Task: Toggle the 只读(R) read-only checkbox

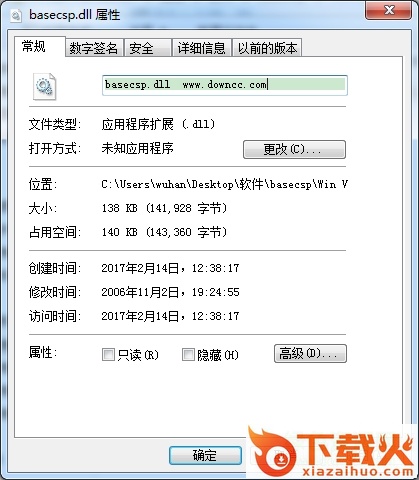Action: click(x=108, y=355)
